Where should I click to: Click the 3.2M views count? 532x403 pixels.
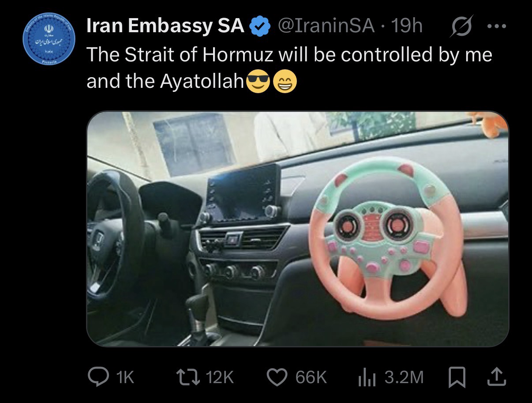point(404,377)
